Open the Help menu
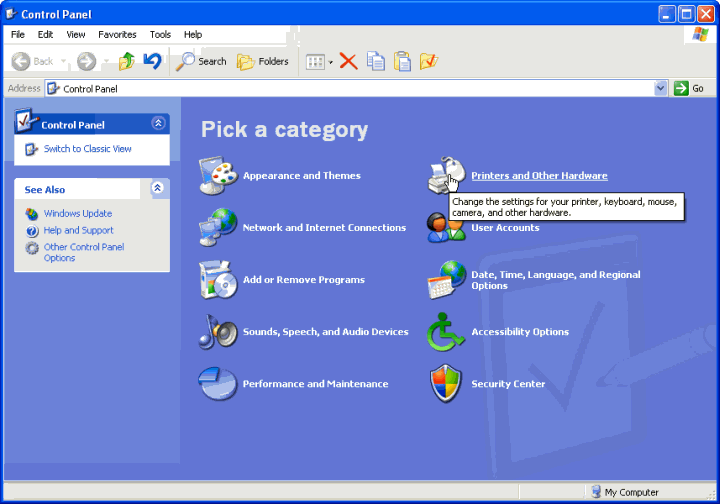The image size is (720, 504). tap(193, 34)
